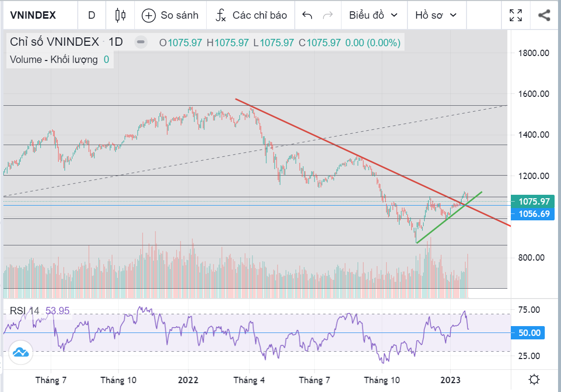Change the D timeframe interval
This screenshot has height=392, width=561.
click(x=92, y=15)
